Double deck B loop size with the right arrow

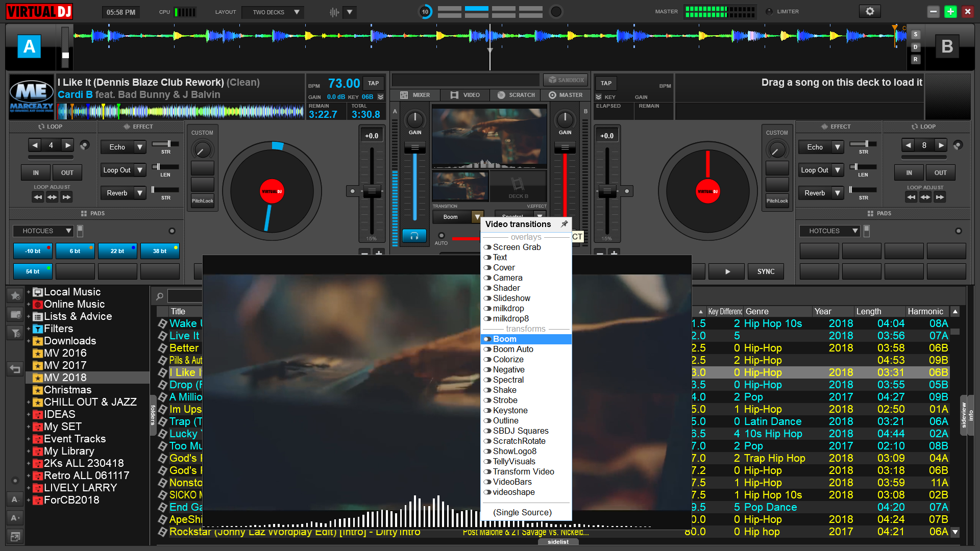point(941,145)
